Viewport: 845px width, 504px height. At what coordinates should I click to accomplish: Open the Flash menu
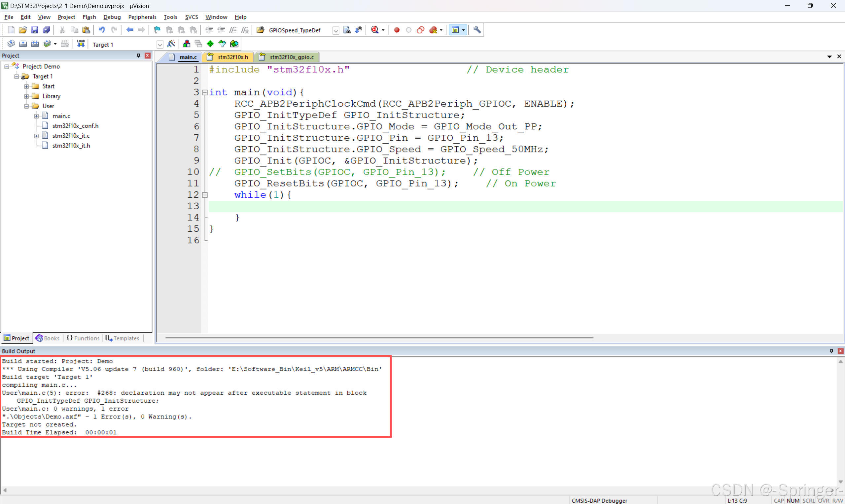[x=89, y=17]
